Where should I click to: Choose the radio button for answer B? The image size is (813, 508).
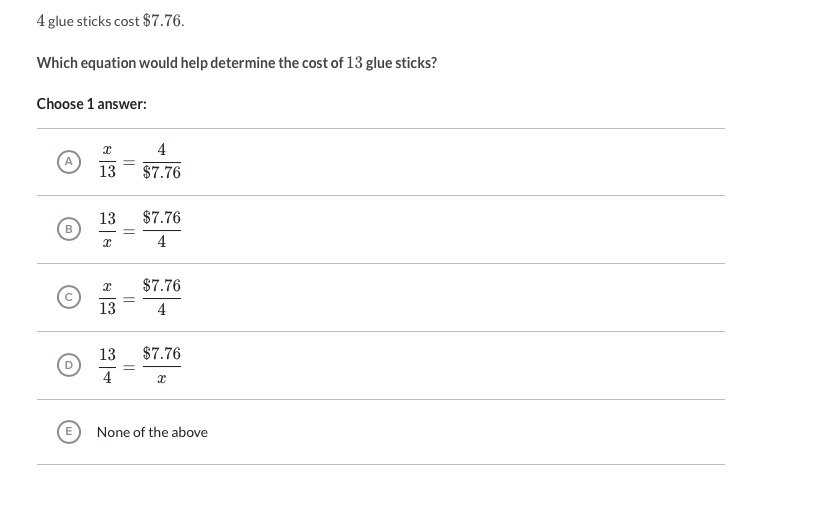coord(69,229)
